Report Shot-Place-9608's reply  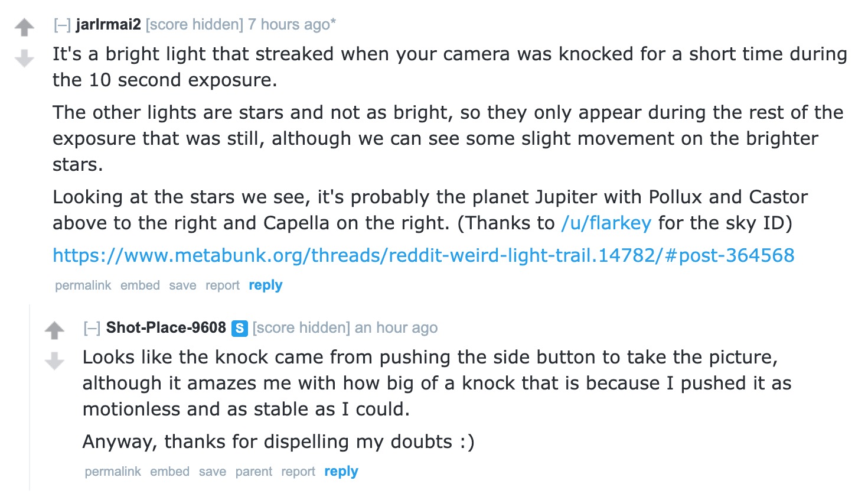tap(298, 472)
